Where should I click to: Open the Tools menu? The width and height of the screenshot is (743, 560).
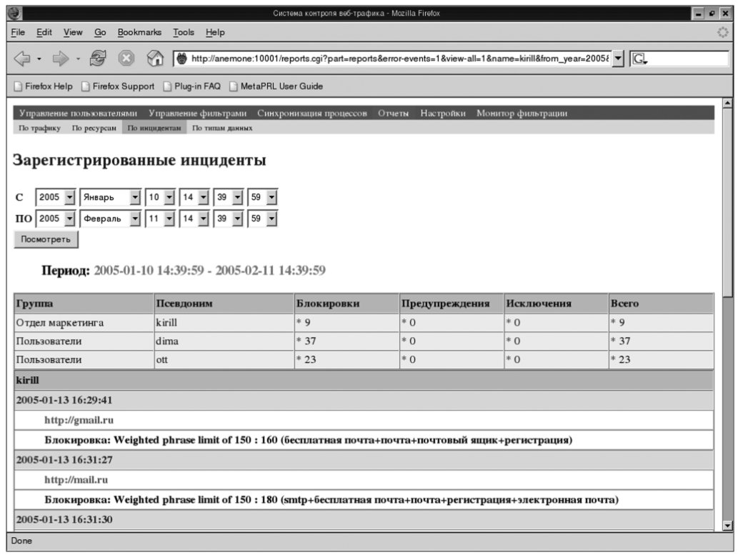click(184, 32)
